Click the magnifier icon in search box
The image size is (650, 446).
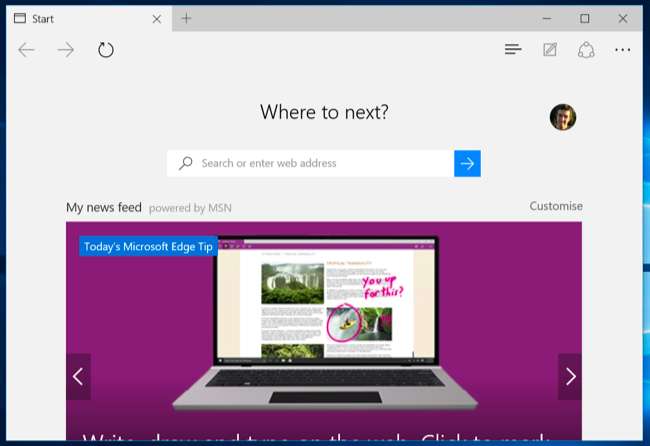185,163
